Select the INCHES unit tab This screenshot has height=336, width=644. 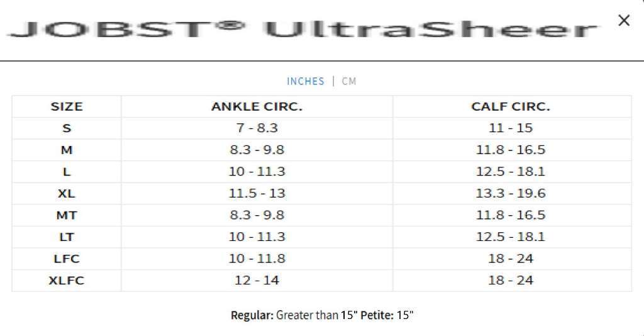[306, 81]
